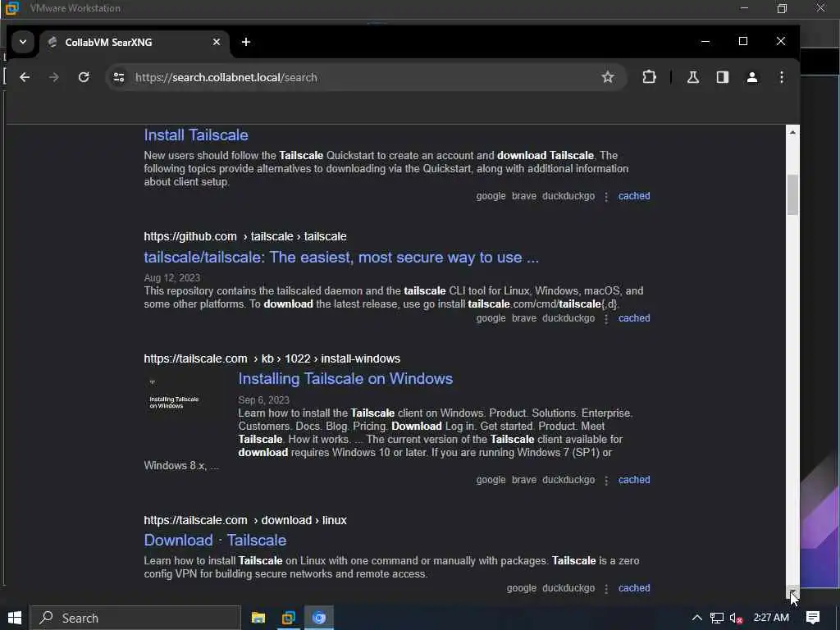
Task: Click the vertical scrollbar thumb
Action: pyautogui.click(x=792, y=194)
